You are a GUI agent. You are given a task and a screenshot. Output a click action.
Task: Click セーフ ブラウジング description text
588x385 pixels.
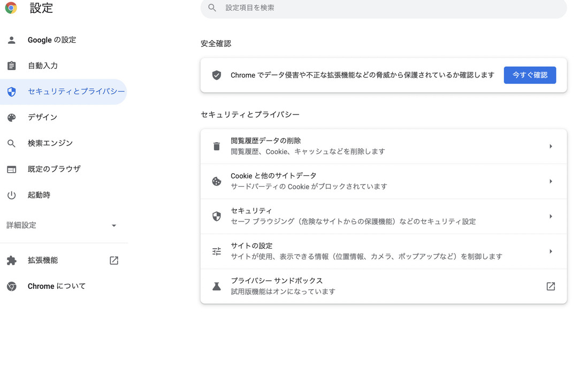pos(353,221)
